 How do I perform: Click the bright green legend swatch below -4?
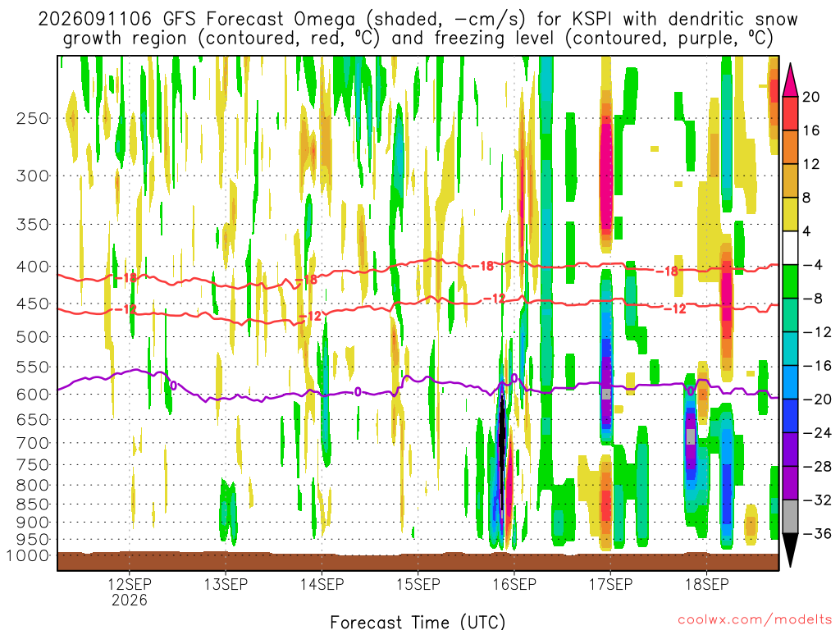(790, 281)
